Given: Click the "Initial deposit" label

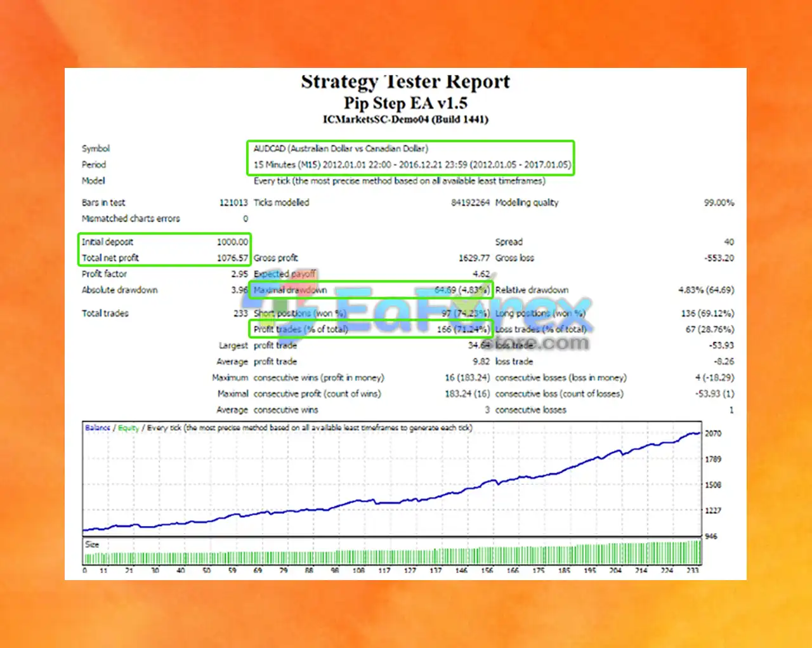Looking at the screenshot, I should point(107,242).
